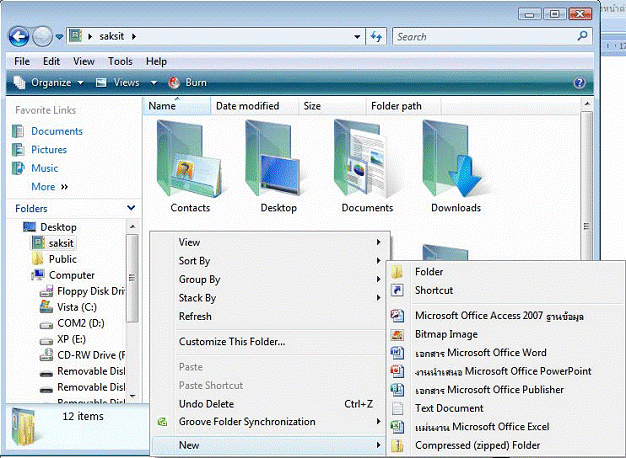
Task: Select Public in the folder tree
Action: tap(54, 259)
